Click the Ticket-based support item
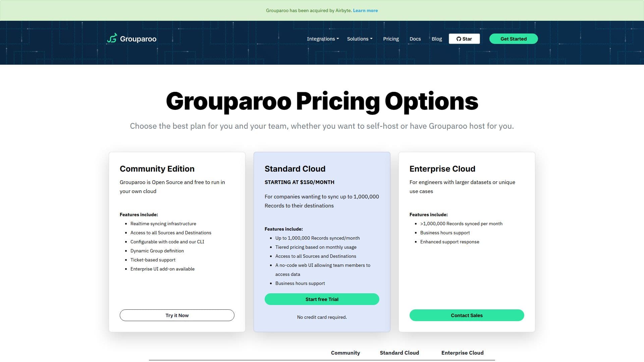Viewport: 644px width, 362px height. coord(153,260)
